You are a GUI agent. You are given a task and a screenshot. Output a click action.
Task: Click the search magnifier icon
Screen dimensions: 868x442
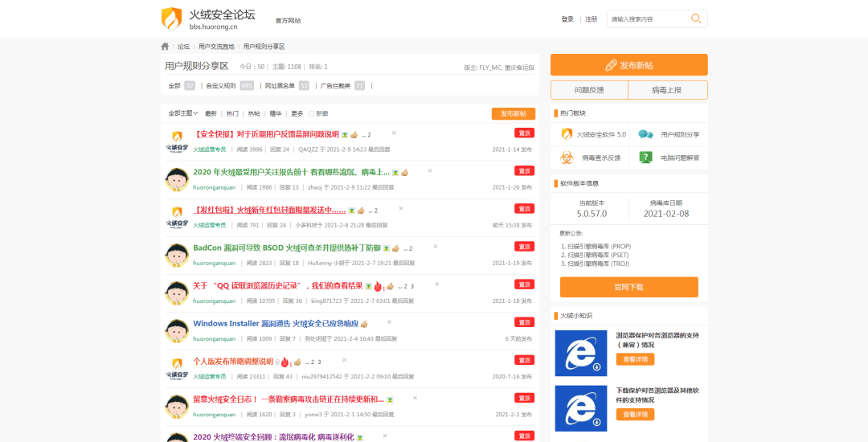coord(696,18)
